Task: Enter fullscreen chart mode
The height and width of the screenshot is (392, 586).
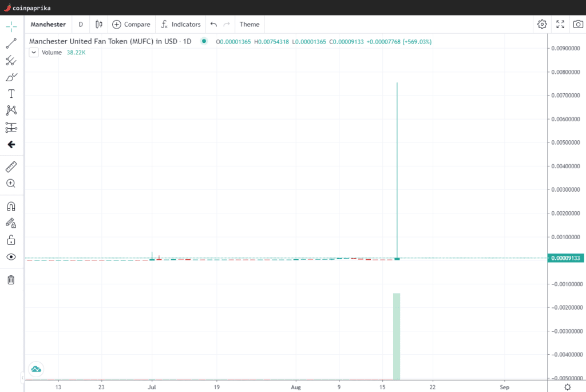Action: (x=560, y=24)
